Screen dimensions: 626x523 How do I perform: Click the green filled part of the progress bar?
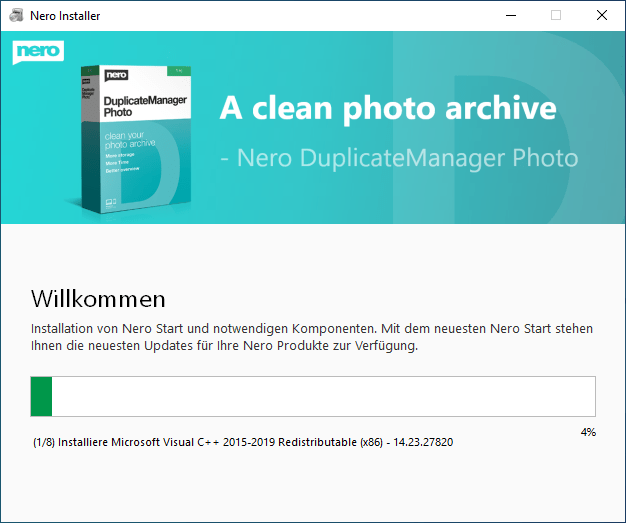click(x=41, y=396)
